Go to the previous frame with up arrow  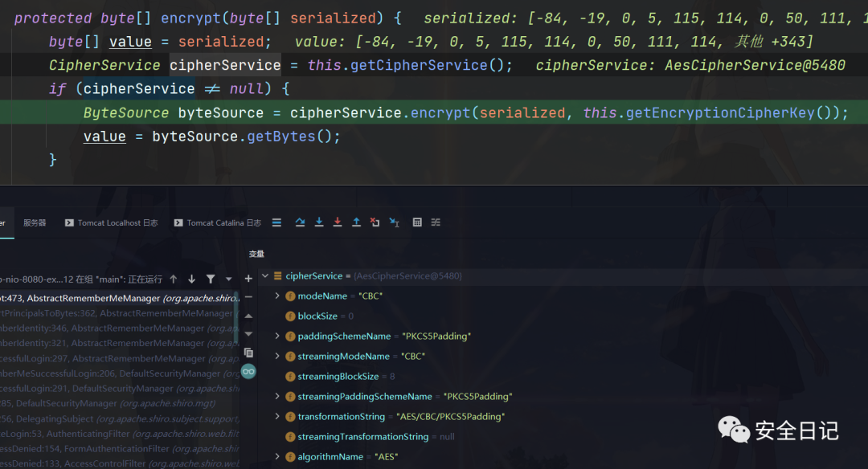[174, 279]
